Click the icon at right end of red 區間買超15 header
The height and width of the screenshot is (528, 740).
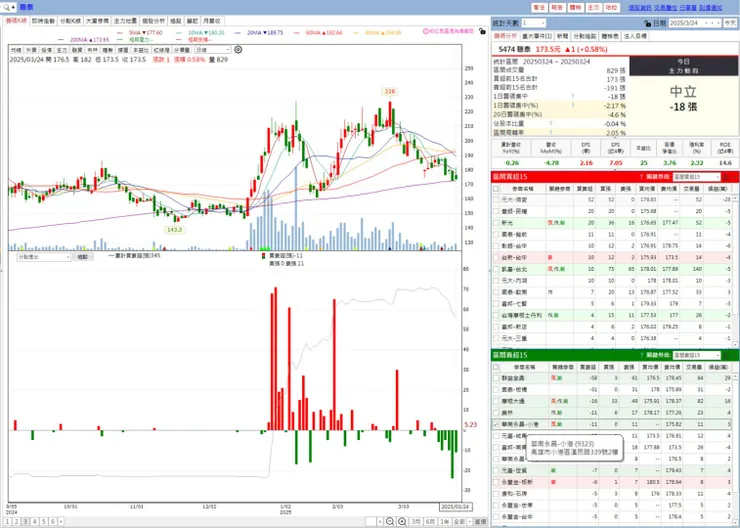point(727,177)
